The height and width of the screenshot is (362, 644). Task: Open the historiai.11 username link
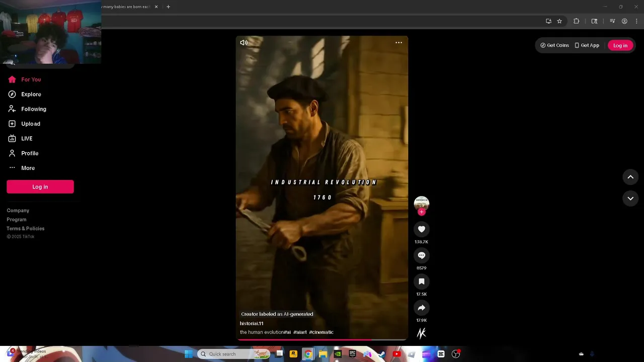click(252, 323)
